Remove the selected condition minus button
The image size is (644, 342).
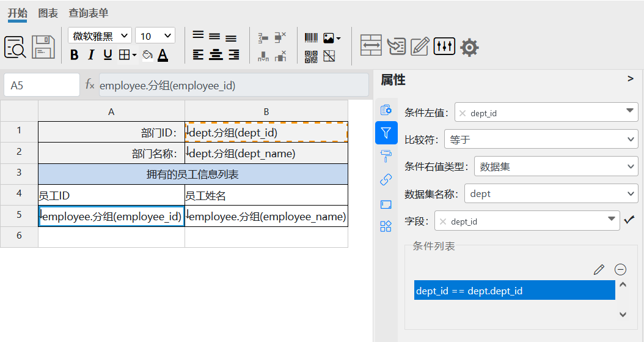coord(620,270)
